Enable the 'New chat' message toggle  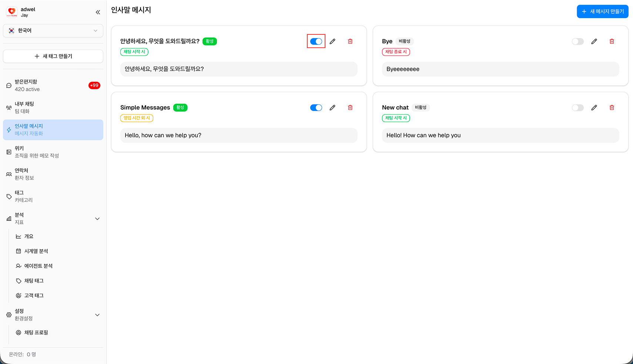pos(577,108)
